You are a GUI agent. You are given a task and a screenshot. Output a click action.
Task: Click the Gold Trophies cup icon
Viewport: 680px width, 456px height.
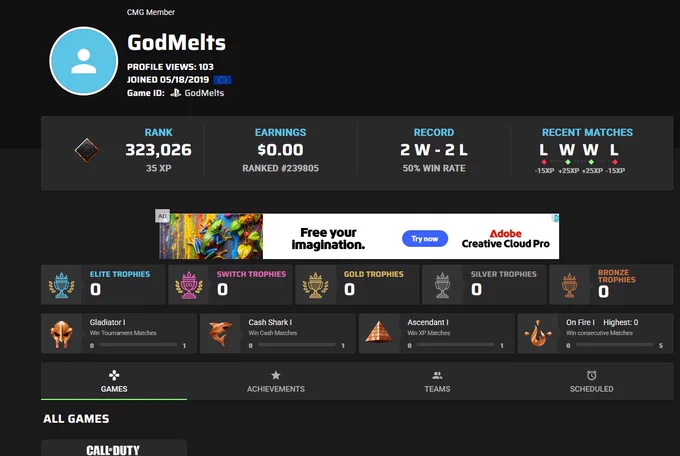[x=315, y=285]
